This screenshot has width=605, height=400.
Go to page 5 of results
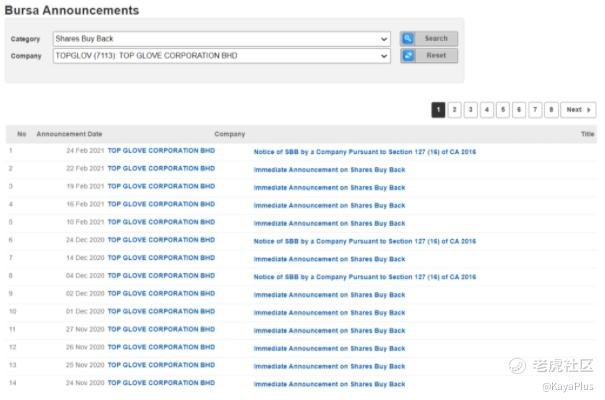503,110
